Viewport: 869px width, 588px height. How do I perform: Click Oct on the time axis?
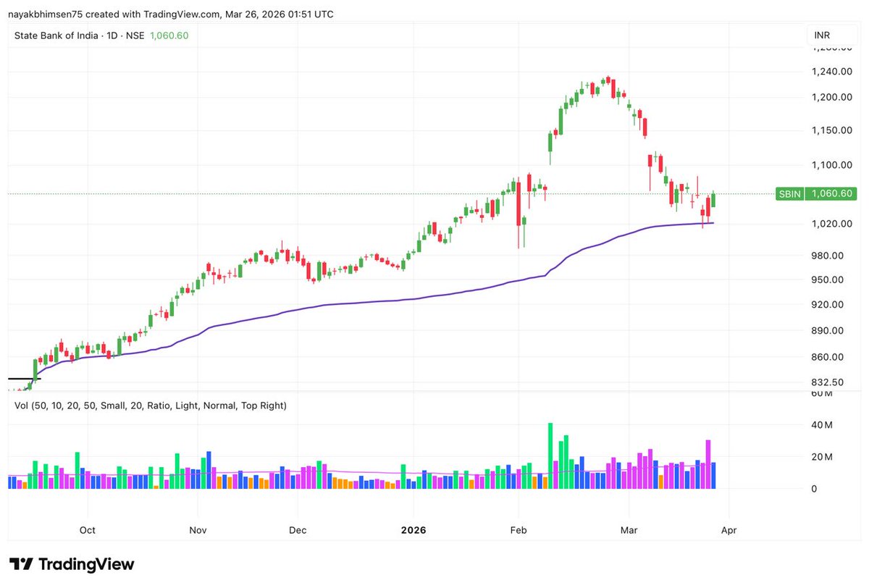(x=87, y=529)
